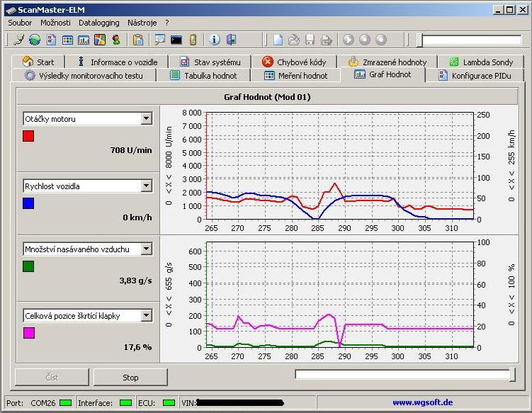532x413 pixels.
Task: Expand the Celková pozice škrticí klapky dropdown
Action: 146,315
